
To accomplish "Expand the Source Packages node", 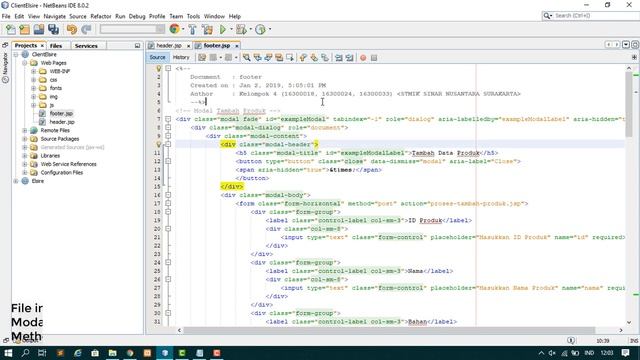I will click(x=24, y=139).
